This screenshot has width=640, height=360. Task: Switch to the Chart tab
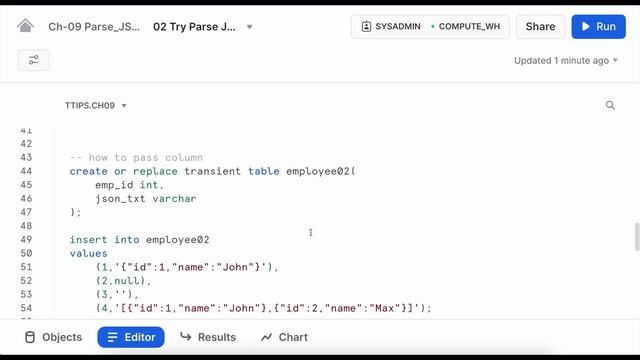[284, 337]
